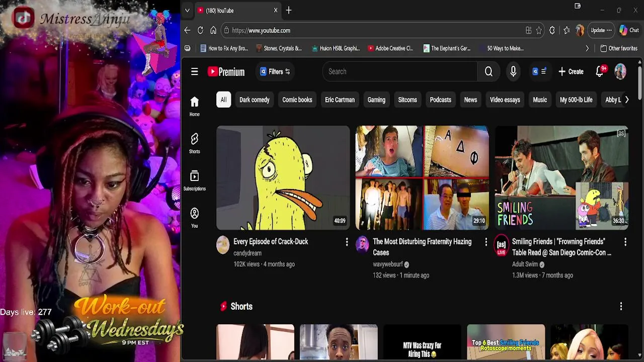Open the queue extension icon beside Create
Image resolution: width=644 pixels, height=362 pixels.
(x=539, y=71)
